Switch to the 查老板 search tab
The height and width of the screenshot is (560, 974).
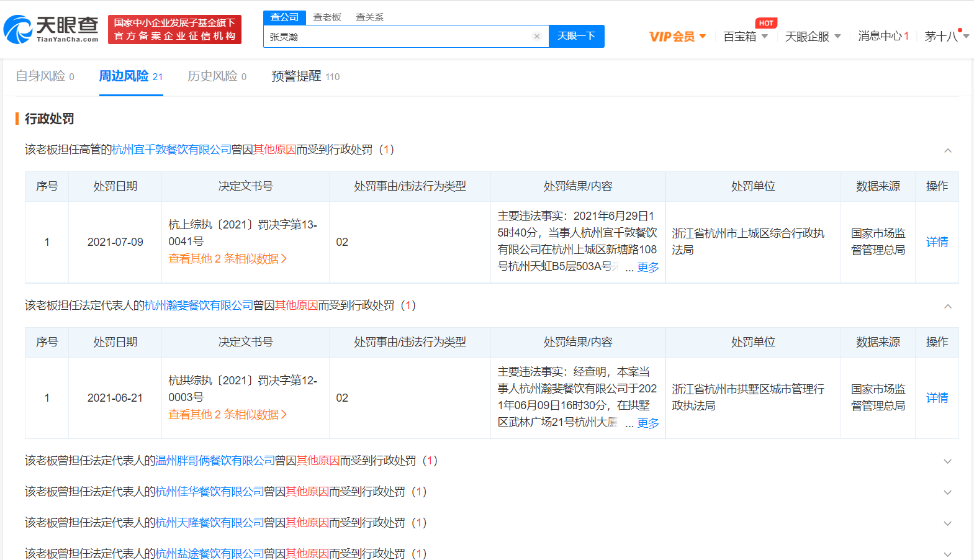click(327, 17)
